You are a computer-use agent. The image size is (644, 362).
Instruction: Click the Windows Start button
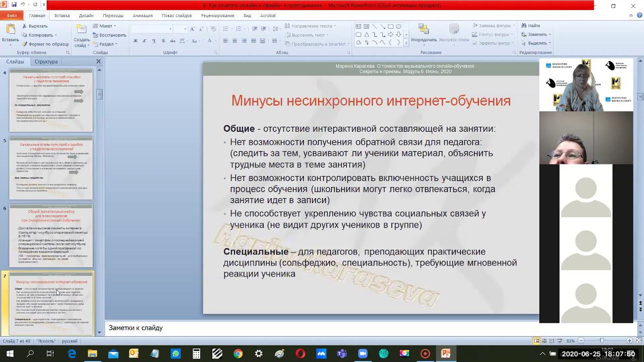[x=10, y=354]
